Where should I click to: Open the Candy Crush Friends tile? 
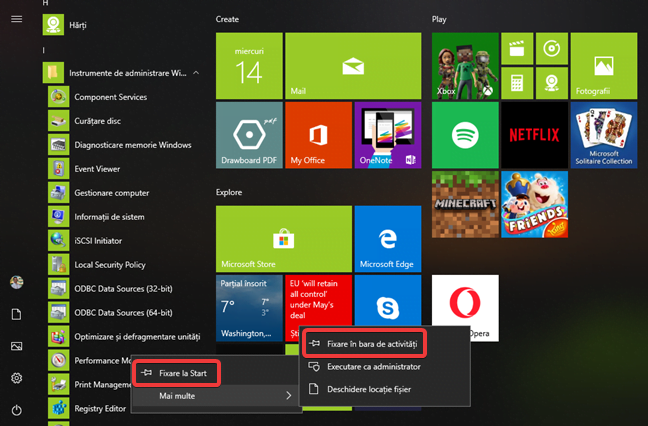[x=534, y=205]
